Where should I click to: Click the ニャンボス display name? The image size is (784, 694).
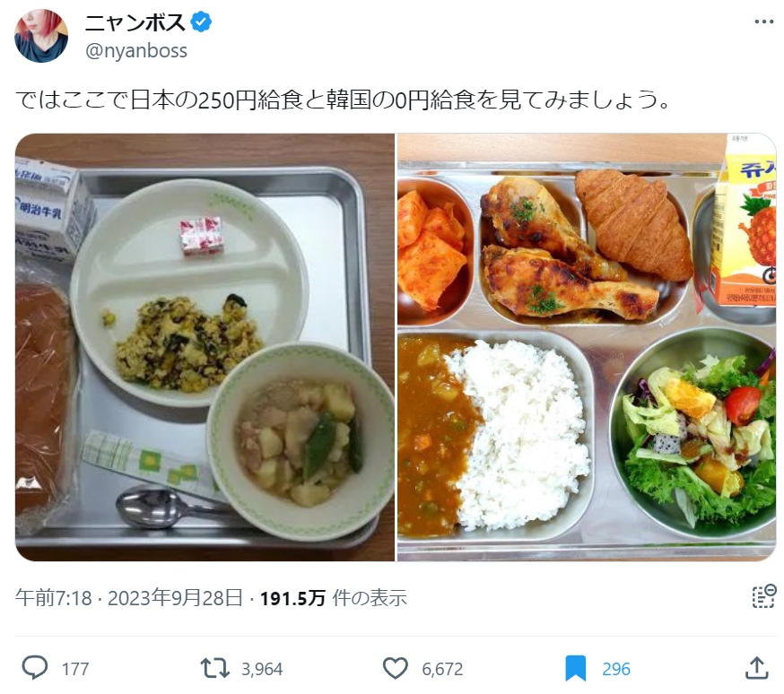(135, 22)
